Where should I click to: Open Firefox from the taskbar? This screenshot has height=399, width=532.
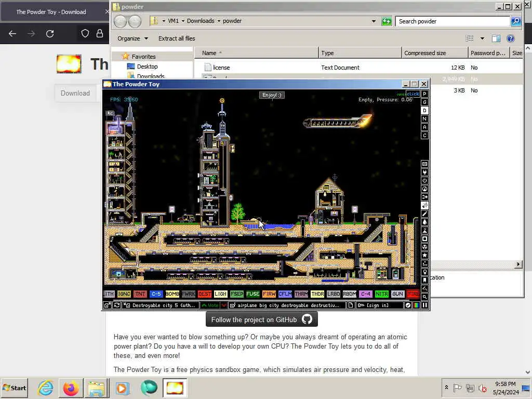coord(71,388)
